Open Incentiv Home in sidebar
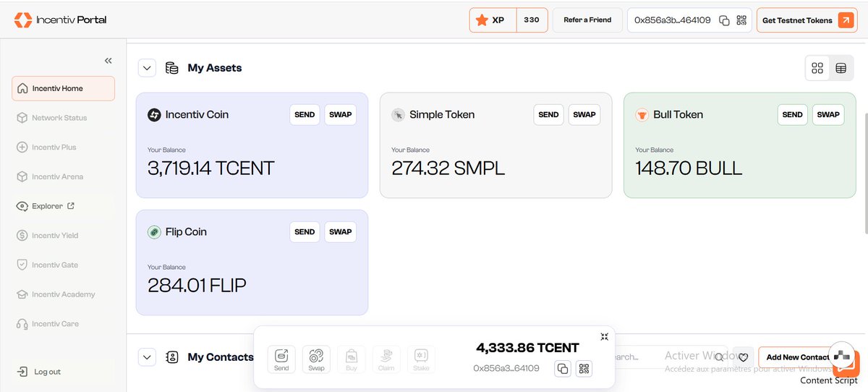Image resolution: width=868 pixels, height=392 pixels. (63, 88)
